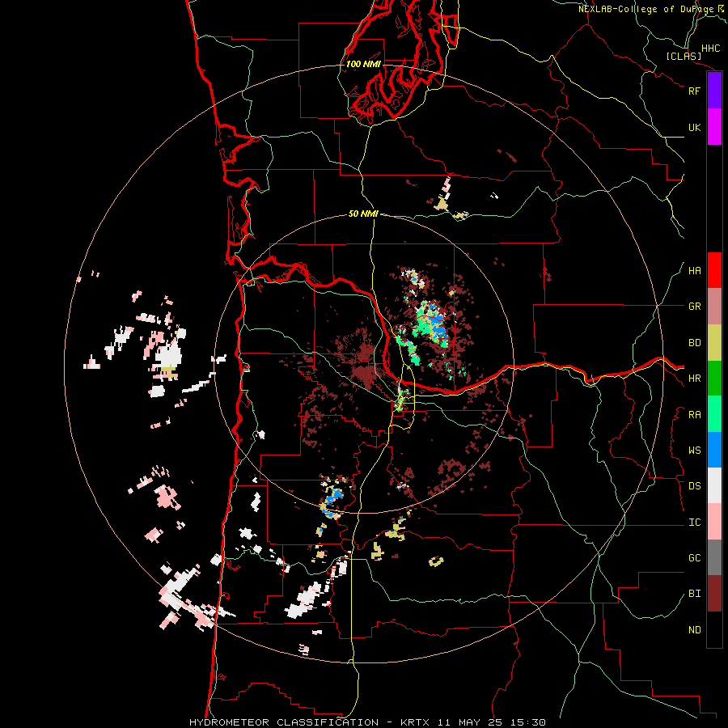Click the GR legend color swatch

tap(714, 307)
